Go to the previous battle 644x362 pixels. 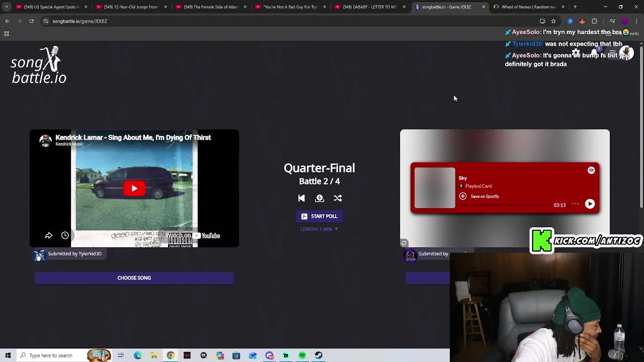point(301,198)
